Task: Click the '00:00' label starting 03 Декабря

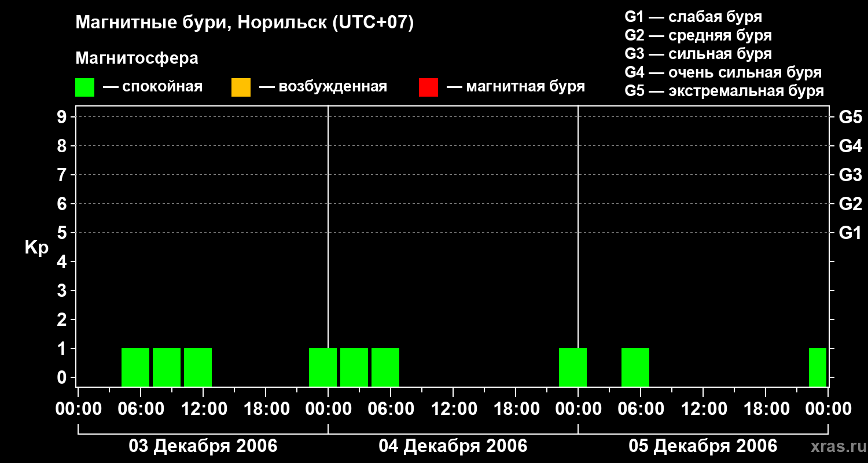Action: (x=78, y=409)
